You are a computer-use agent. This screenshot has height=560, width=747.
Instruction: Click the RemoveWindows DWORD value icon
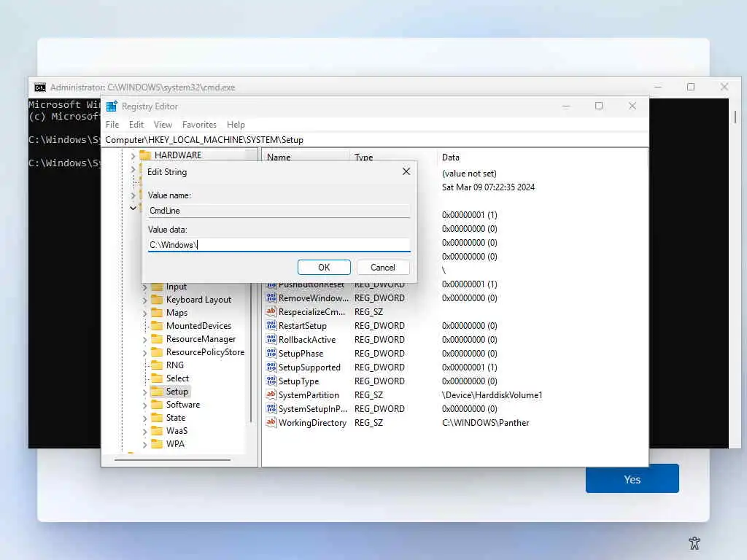[271, 297]
